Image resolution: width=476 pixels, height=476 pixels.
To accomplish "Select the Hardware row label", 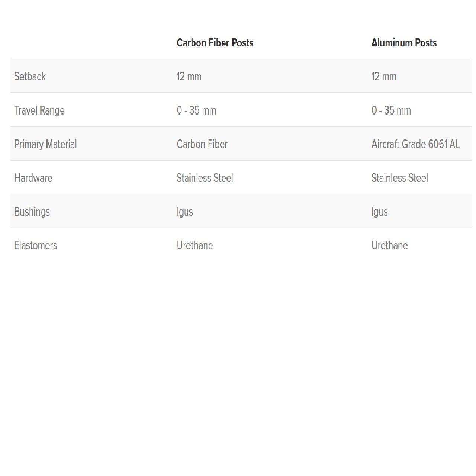I will (x=33, y=178).
